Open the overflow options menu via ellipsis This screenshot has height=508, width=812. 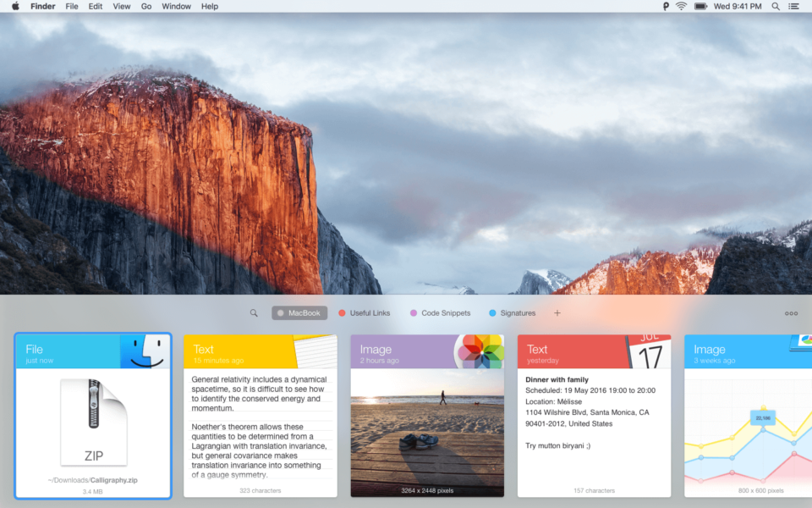tap(791, 313)
